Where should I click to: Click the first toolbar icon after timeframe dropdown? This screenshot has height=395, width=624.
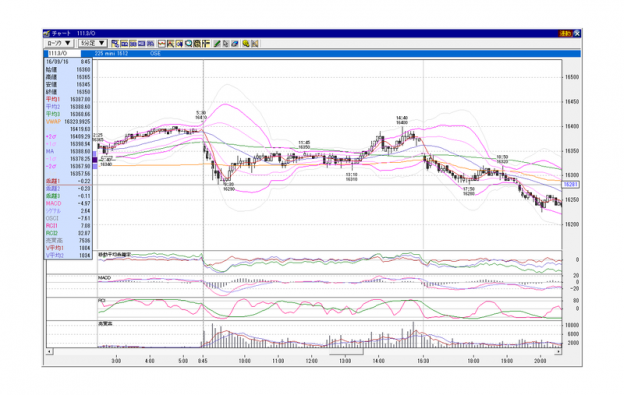click(115, 43)
